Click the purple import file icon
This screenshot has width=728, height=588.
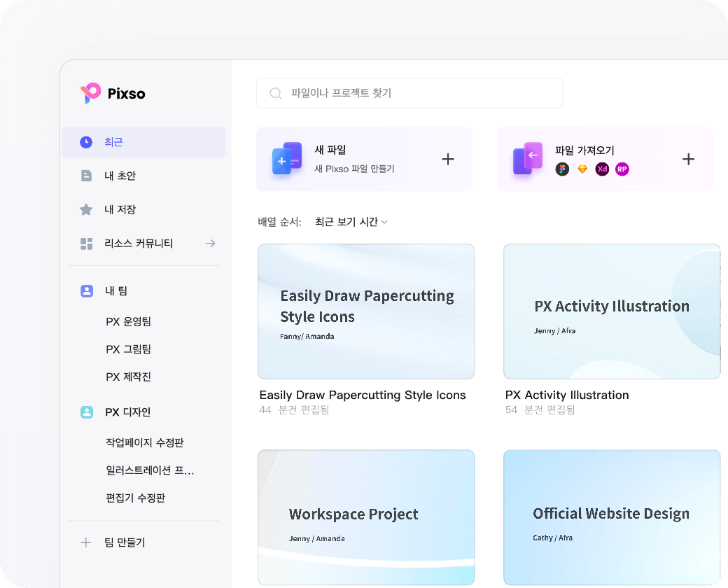[x=527, y=159]
